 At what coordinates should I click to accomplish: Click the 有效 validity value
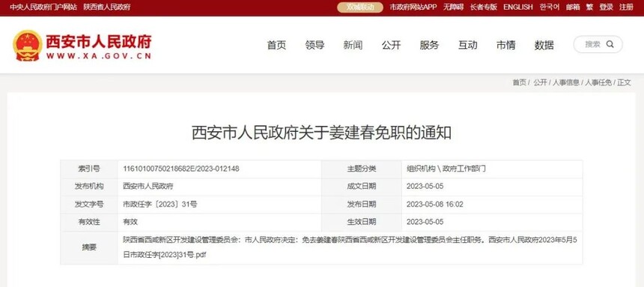coord(130,222)
